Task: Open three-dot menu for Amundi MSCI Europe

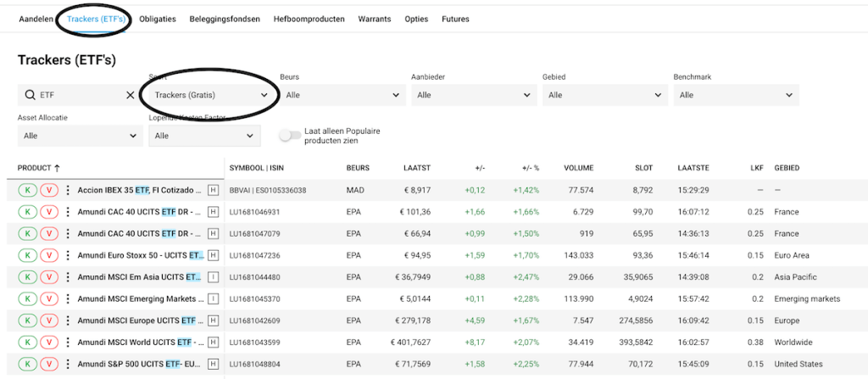Action: click(x=68, y=320)
